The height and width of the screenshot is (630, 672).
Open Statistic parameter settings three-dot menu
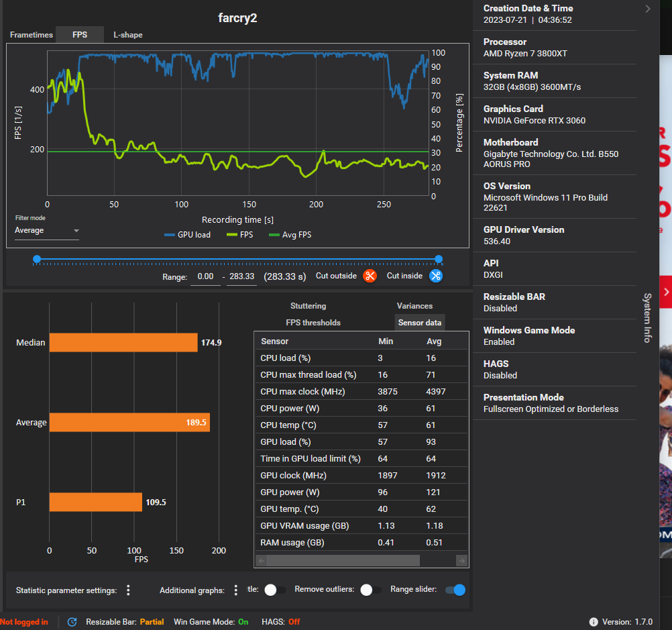click(x=128, y=590)
